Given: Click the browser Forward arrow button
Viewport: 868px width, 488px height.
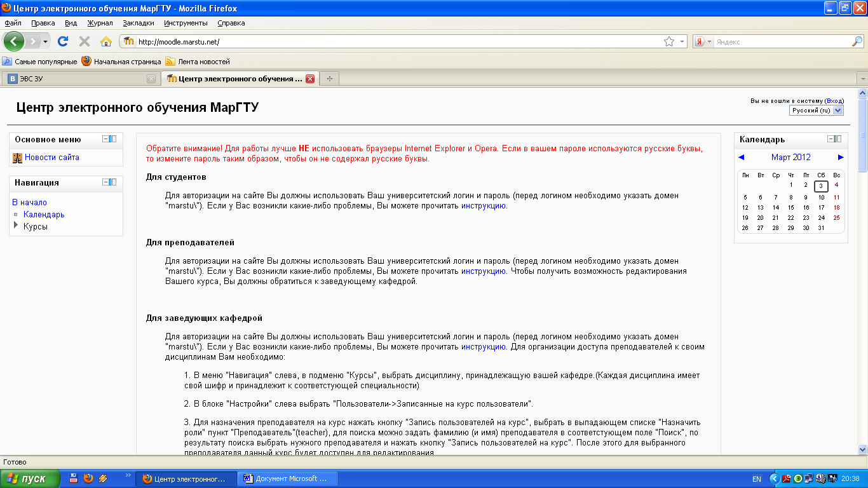Looking at the screenshot, I should pos(32,41).
